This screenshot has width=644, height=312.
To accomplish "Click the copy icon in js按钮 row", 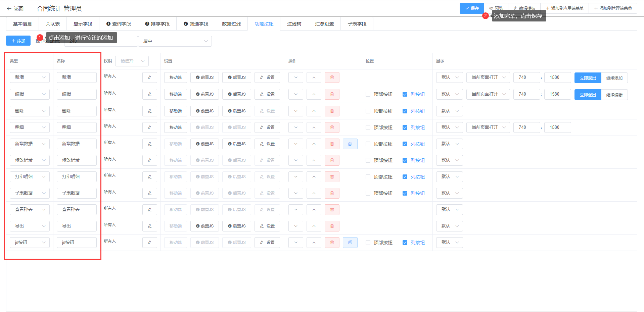I will pyautogui.click(x=350, y=243).
